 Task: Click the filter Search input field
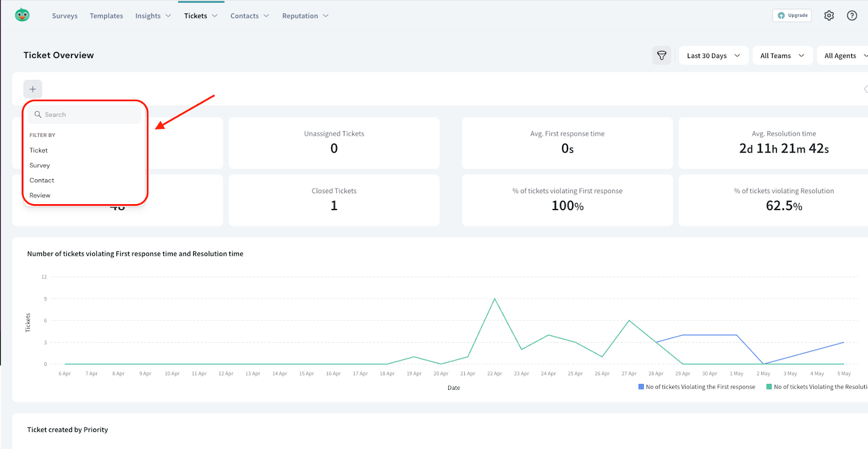90,115
